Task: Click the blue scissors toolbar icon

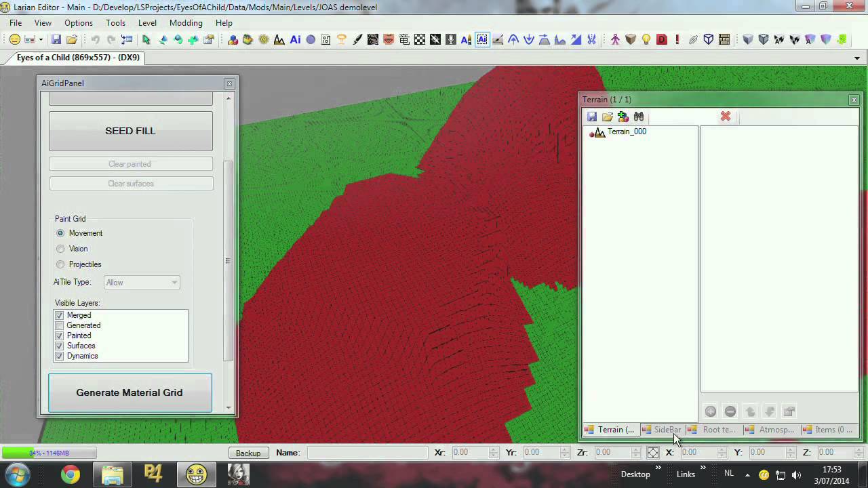Action: (591, 40)
